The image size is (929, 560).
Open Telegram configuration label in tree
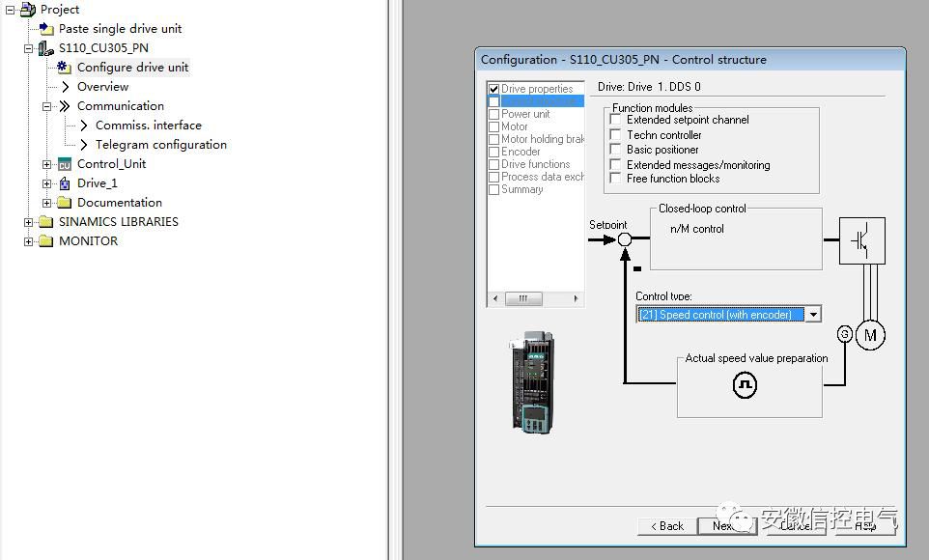[161, 145]
